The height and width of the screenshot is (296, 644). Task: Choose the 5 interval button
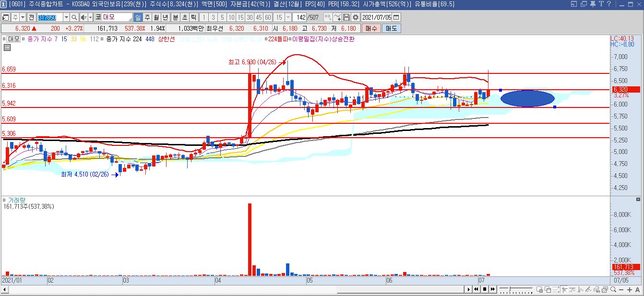[222, 17]
